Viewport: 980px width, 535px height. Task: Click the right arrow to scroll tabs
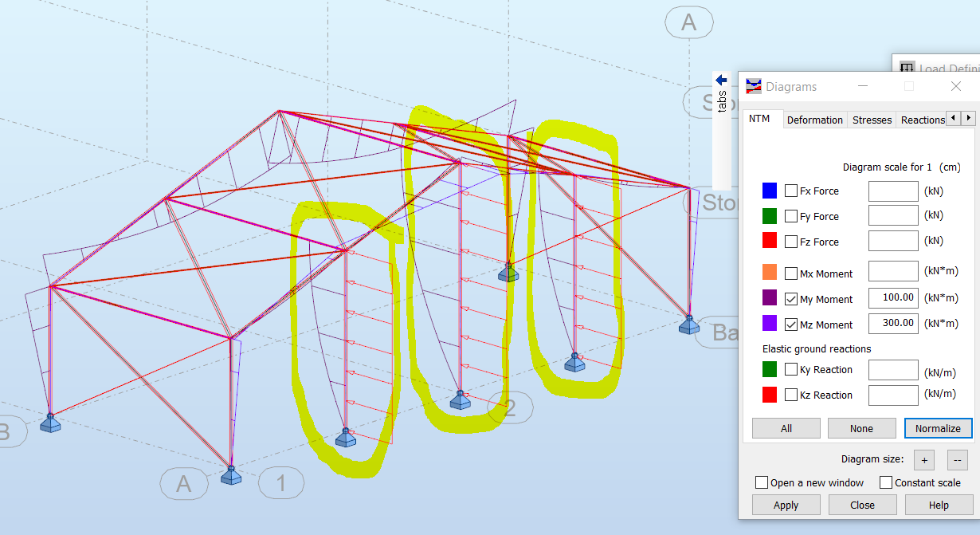pyautogui.click(x=967, y=117)
